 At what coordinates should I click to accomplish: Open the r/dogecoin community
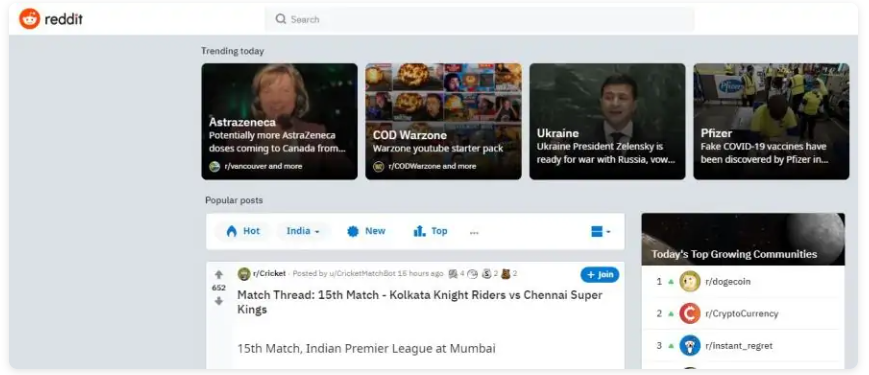[728, 281]
